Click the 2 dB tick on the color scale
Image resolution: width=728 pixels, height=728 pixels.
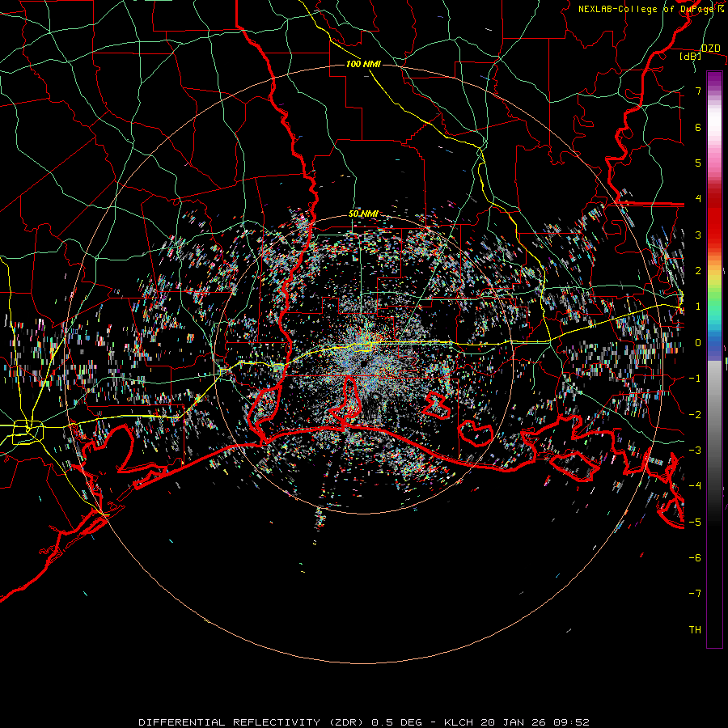point(698,271)
